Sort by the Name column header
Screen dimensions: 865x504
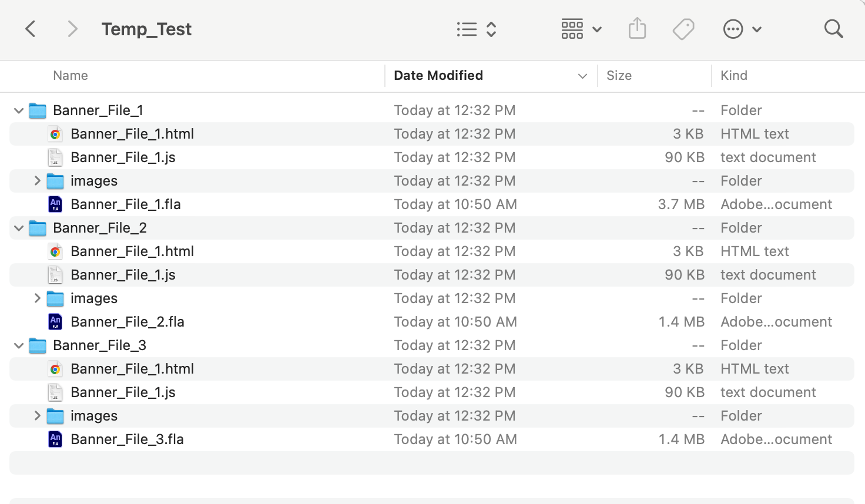pos(71,76)
